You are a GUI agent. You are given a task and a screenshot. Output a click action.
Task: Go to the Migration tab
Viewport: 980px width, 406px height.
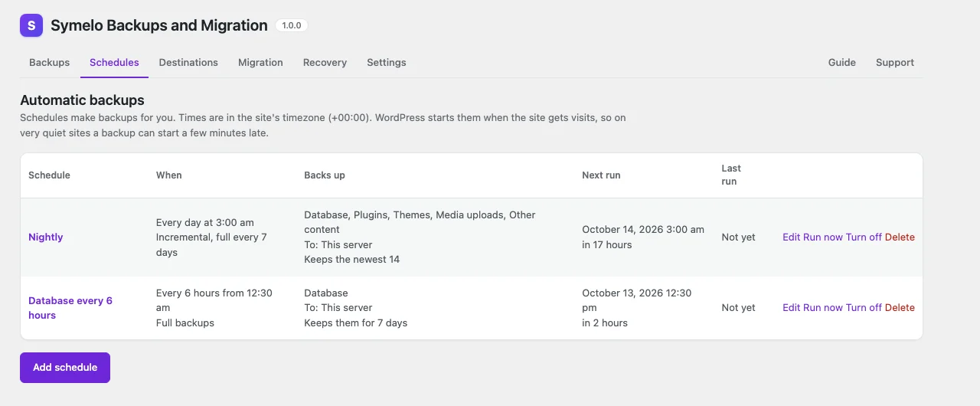(260, 63)
